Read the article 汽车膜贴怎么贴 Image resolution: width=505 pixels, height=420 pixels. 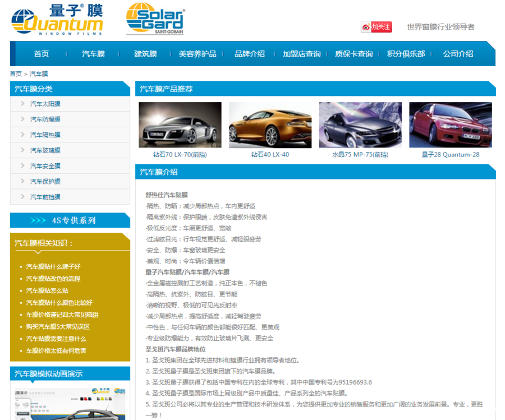click(x=47, y=290)
